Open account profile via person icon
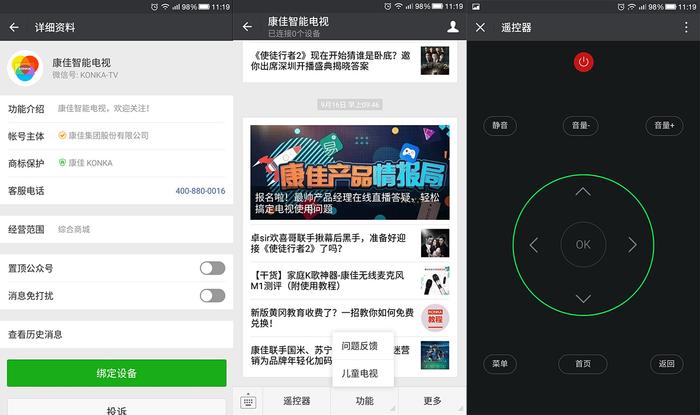700x415 pixels. pyautogui.click(x=453, y=27)
